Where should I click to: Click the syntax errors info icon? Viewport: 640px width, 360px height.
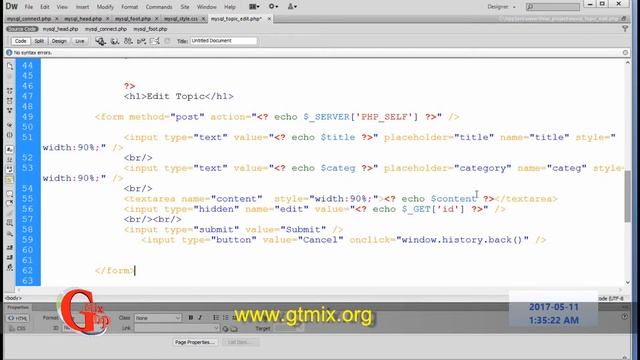(x=9, y=53)
